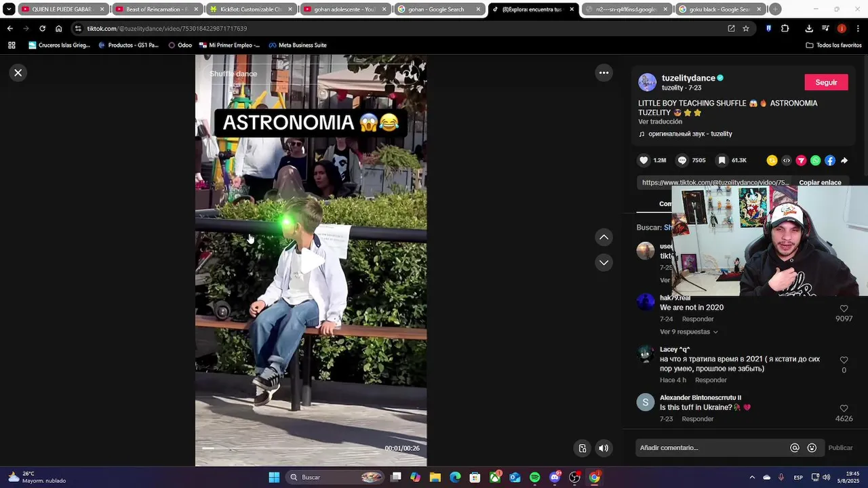Switch to the 'QUIEN LE PUEDE GANAR' YouTube tab
The image size is (868, 488).
[62, 9]
